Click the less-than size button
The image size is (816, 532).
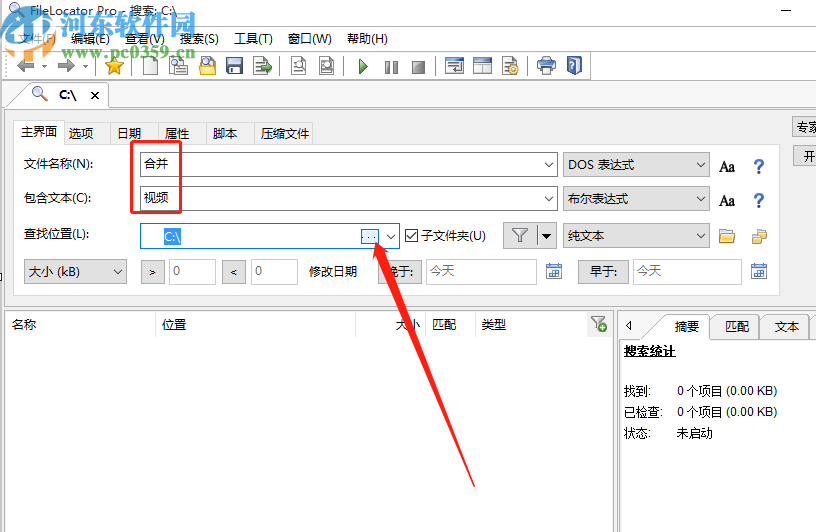(x=234, y=272)
